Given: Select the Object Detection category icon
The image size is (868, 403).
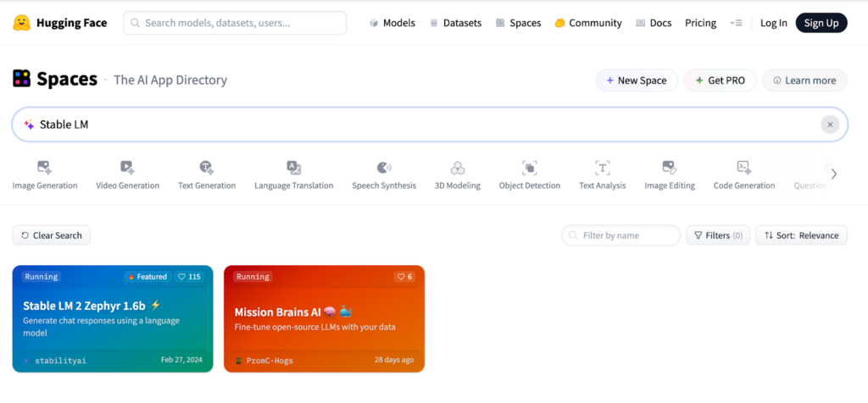Looking at the screenshot, I should [x=530, y=168].
